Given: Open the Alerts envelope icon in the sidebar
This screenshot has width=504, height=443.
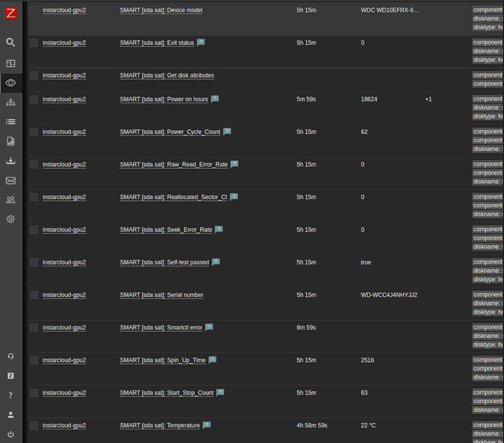Looking at the screenshot, I should 10,180.
